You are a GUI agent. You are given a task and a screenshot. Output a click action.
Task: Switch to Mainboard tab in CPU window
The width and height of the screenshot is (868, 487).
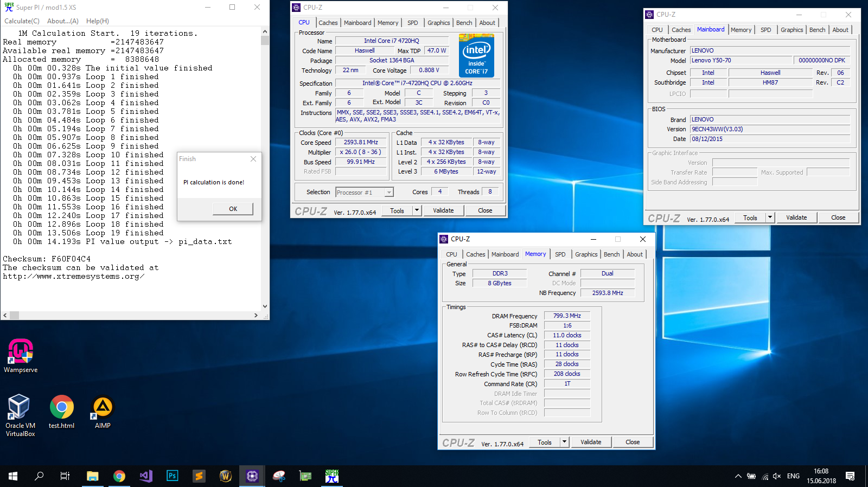(x=358, y=23)
